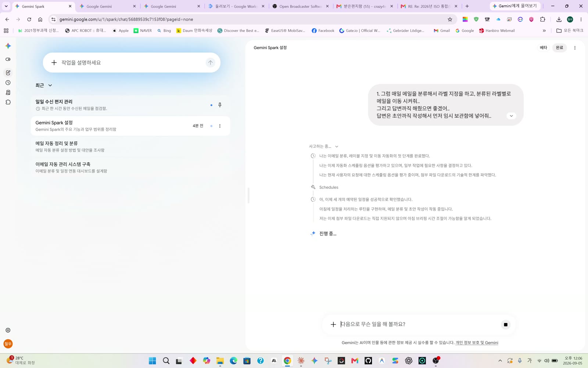Stop the response with the square button
The image size is (588, 368).
(x=506, y=325)
